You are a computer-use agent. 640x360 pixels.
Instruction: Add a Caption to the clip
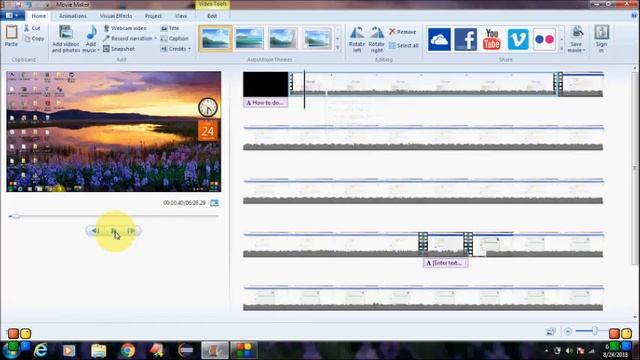pos(174,38)
